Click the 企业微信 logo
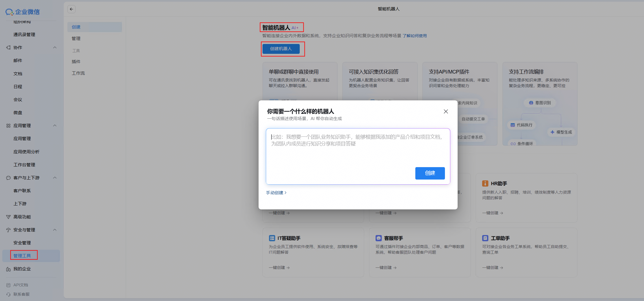644x301 pixels. click(23, 12)
